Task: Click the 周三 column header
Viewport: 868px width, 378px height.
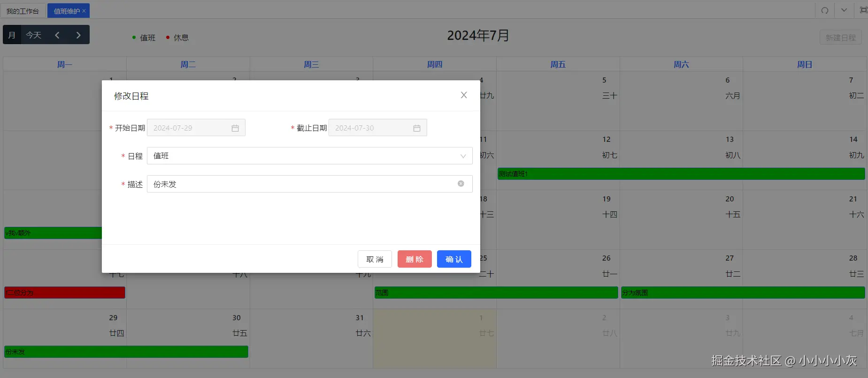Action: (x=311, y=64)
